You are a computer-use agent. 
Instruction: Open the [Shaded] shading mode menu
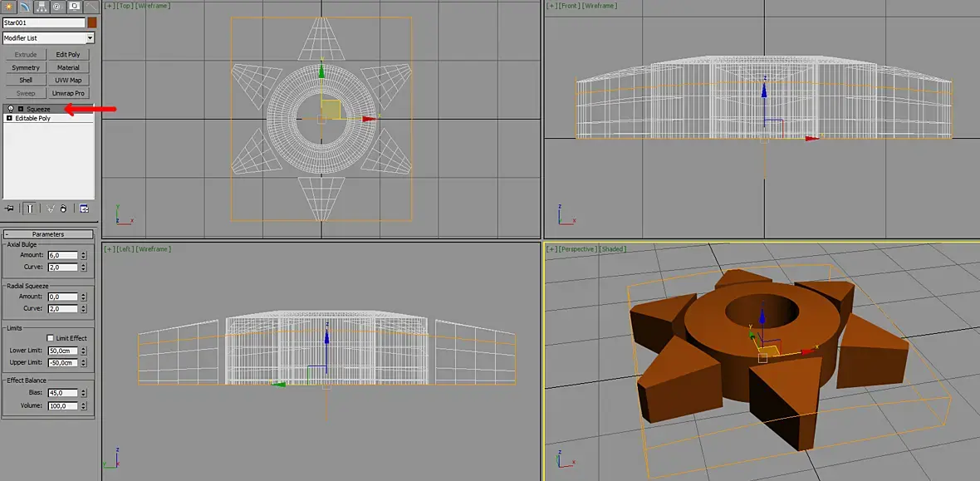click(x=613, y=249)
